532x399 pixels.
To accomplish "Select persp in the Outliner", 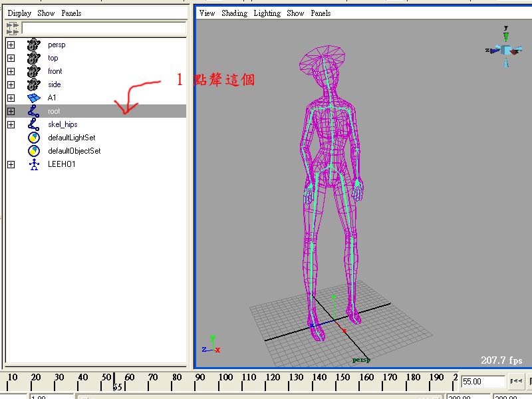I will tap(57, 45).
